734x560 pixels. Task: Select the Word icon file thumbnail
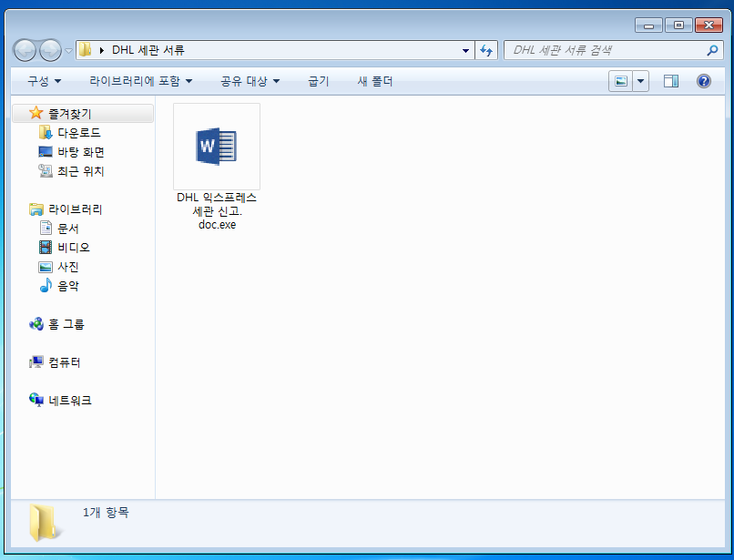point(217,147)
